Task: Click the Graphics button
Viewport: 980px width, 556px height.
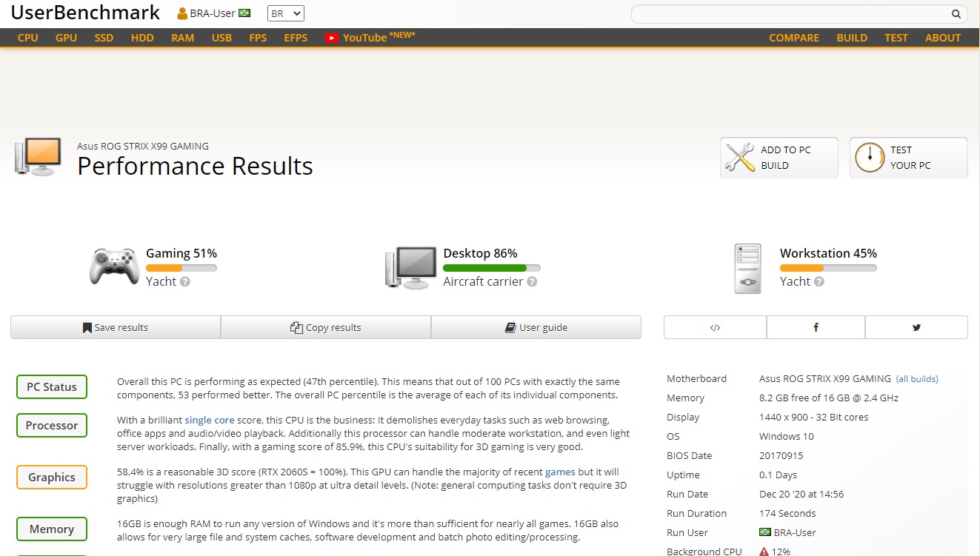Action: coord(52,478)
